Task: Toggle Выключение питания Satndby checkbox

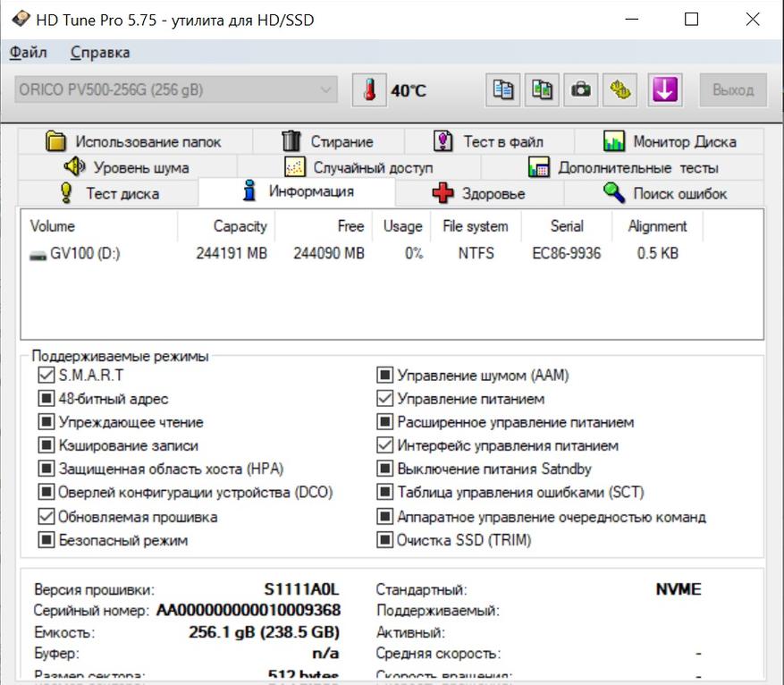Action: click(x=384, y=469)
